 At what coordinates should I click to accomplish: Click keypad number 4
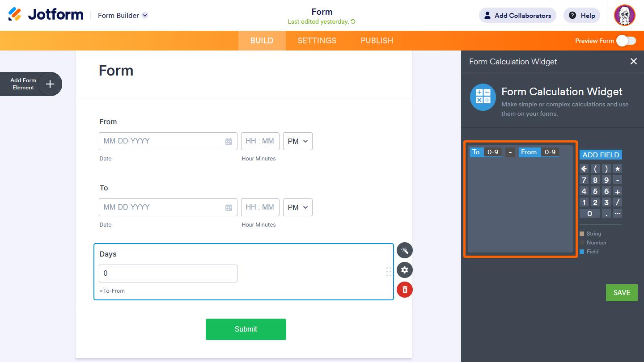[x=584, y=191]
